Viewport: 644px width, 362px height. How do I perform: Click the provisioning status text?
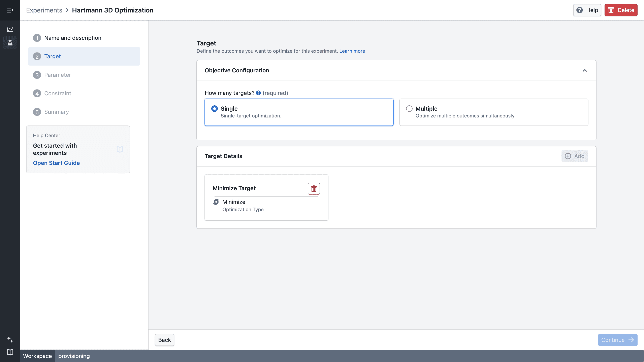(x=74, y=356)
